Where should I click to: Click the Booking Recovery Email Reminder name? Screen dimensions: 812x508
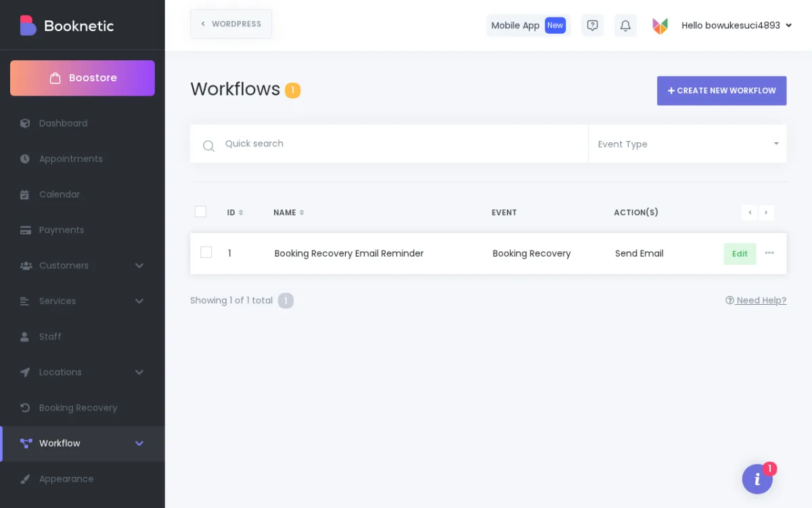[349, 253]
